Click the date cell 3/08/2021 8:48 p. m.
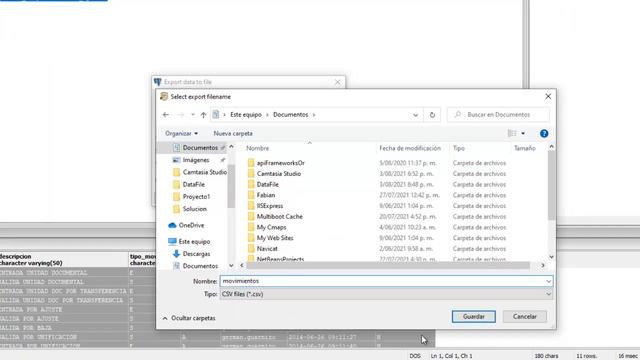 point(406,184)
